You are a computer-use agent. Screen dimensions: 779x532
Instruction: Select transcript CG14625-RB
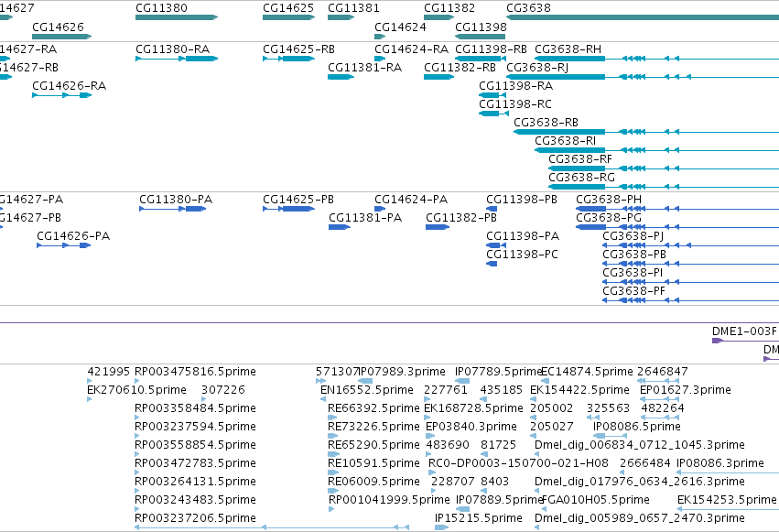tap(288, 59)
